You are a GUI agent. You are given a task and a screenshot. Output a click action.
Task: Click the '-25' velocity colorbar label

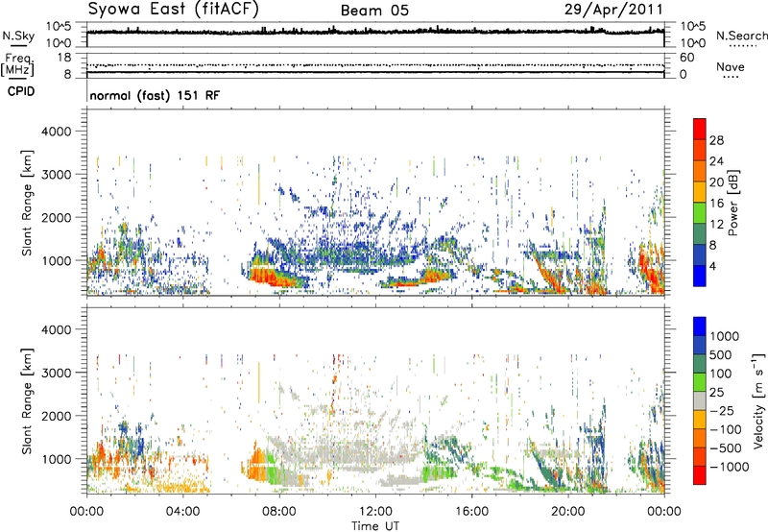pyautogui.click(x=721, y=410)
